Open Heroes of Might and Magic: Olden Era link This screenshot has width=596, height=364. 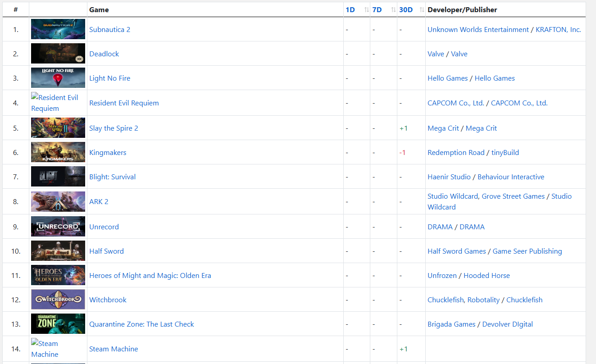[x=150, y=276]
